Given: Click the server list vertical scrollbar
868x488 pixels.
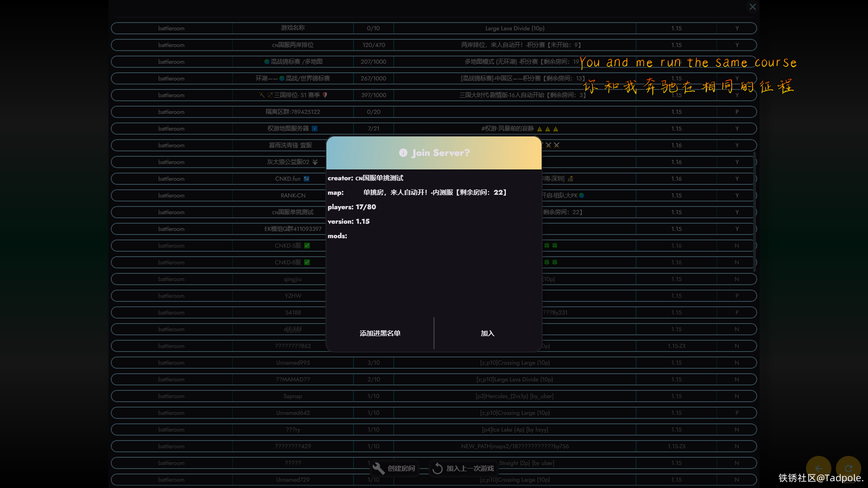Looking at the screenshot, I should [x=754, y=212].
